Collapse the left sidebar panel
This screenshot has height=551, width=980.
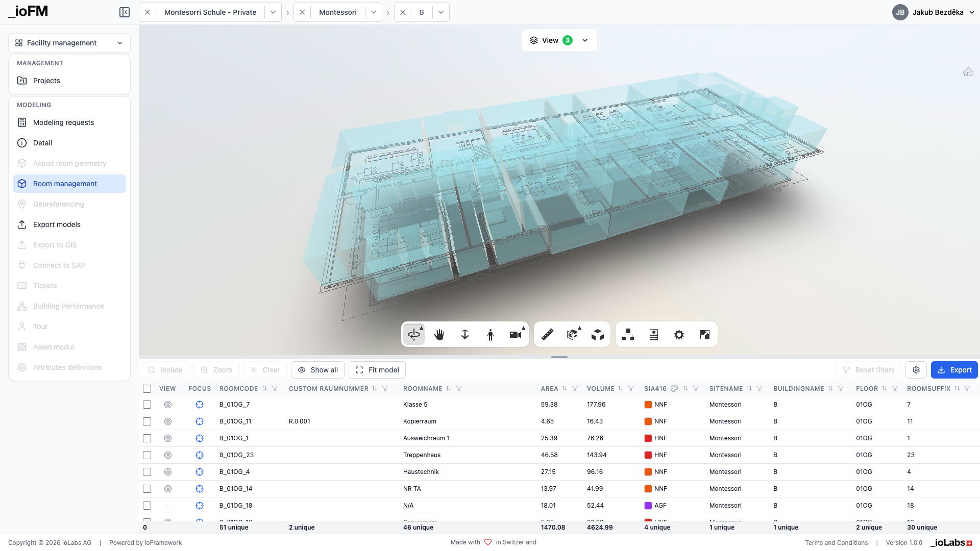125,12
